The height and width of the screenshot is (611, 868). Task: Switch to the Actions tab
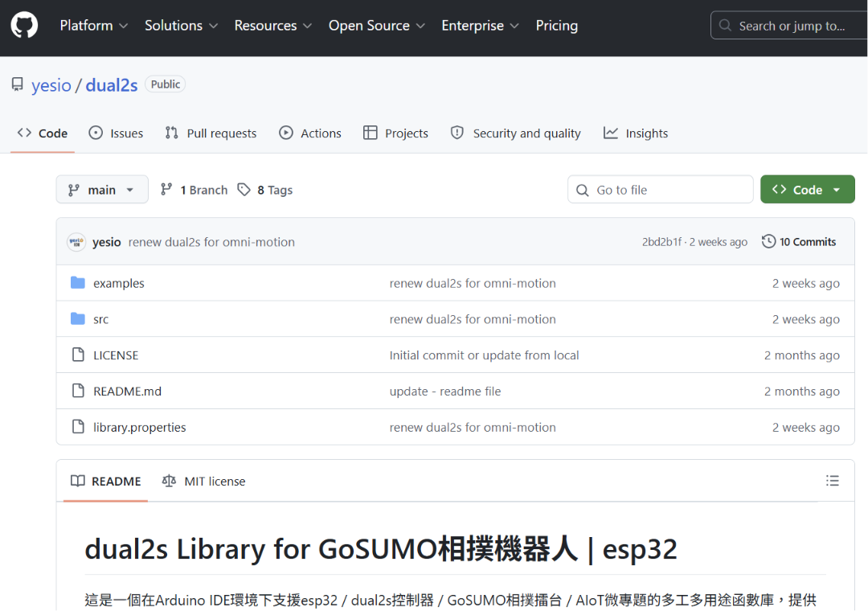tap(310, 133)
